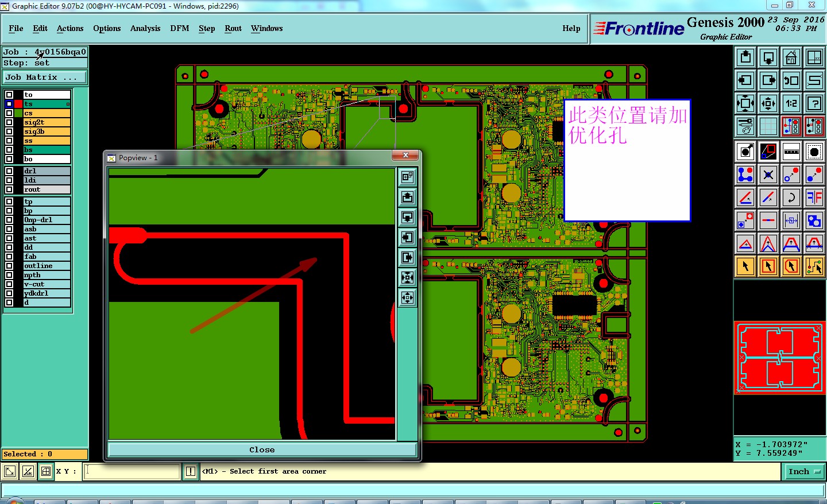Click the red panel overview thumbnail

(780, 358)
